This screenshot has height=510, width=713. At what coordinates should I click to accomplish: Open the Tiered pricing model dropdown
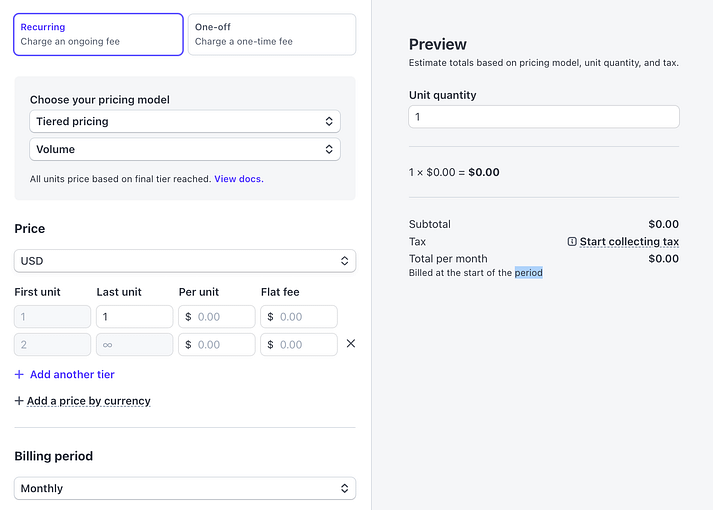coord(185,121)
